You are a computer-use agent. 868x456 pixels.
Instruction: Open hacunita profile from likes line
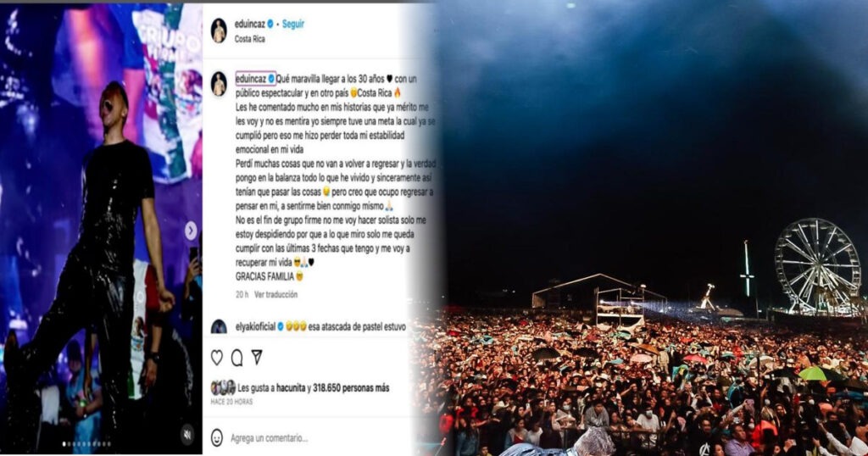click(291, 388)
